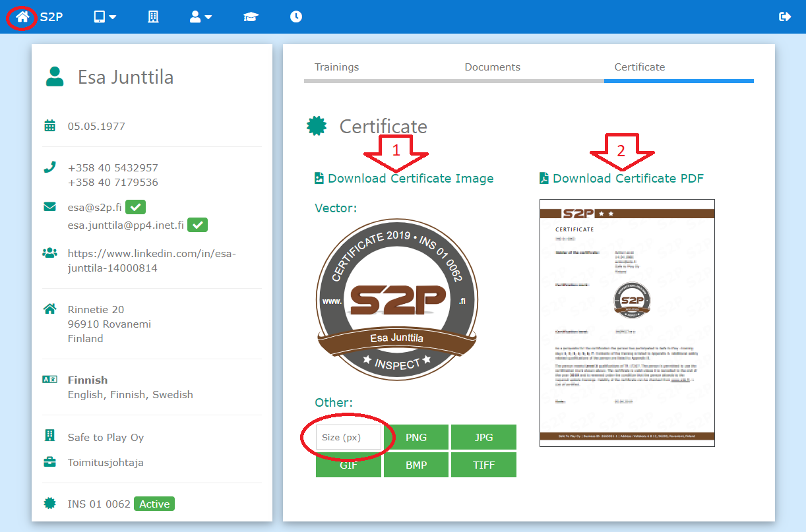Click the certificate seal icon in the Certificate heading
The image size is (806, 532).
tap(317, 126)
